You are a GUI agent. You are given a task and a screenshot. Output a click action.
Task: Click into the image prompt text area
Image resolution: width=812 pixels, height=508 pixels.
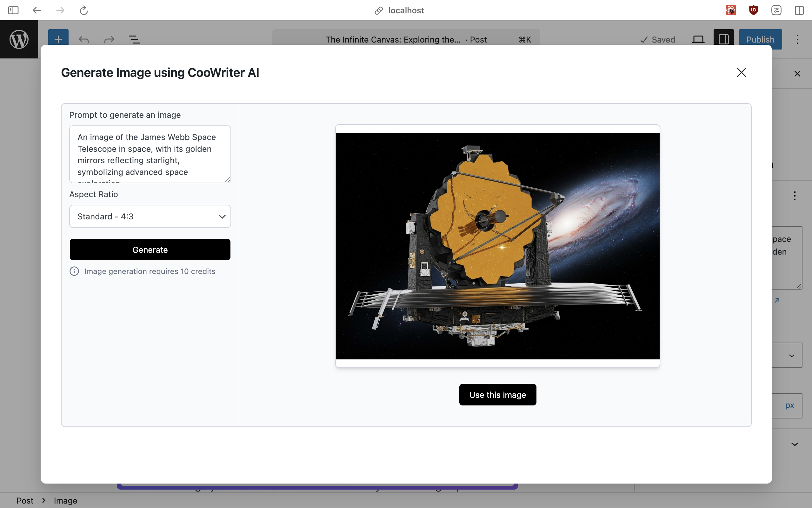(150, 155)
